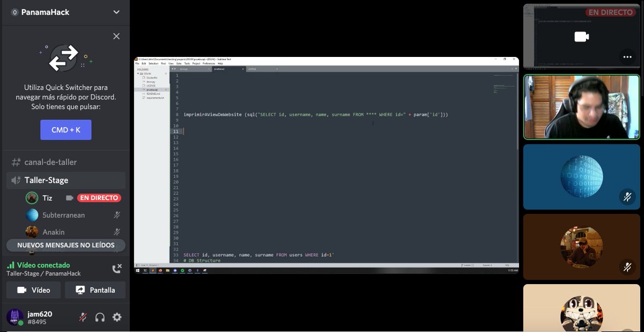Open Preferences menu in Sublime Text
The image size is (644, 332).
click(x=209, y=63)
